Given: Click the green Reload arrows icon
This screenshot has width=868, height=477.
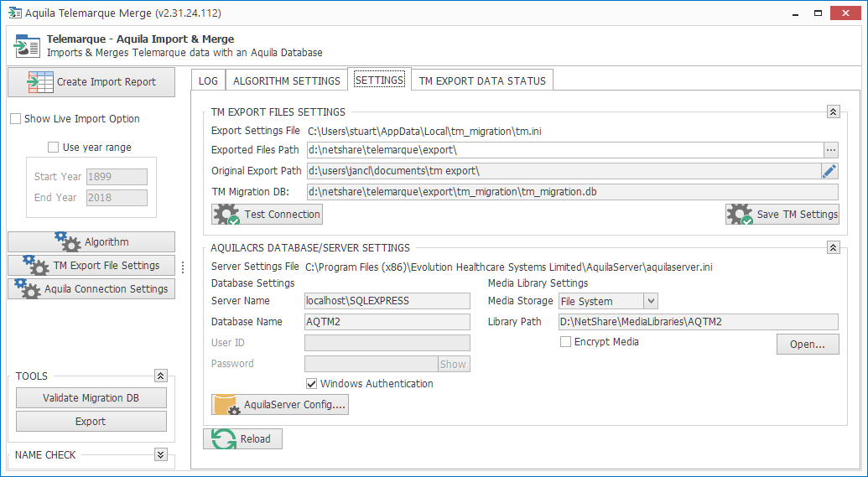Looking at the screenshot, I should (224, 439).
